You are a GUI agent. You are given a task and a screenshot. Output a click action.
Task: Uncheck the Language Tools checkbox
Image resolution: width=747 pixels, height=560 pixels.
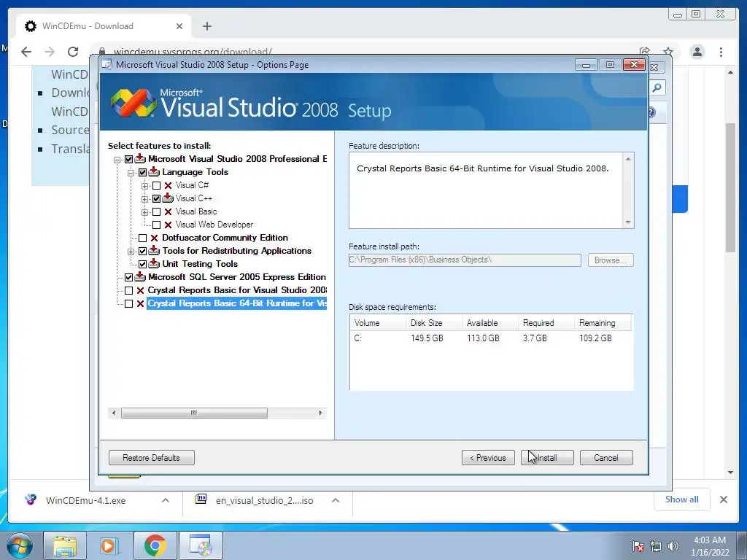[142, 172]
